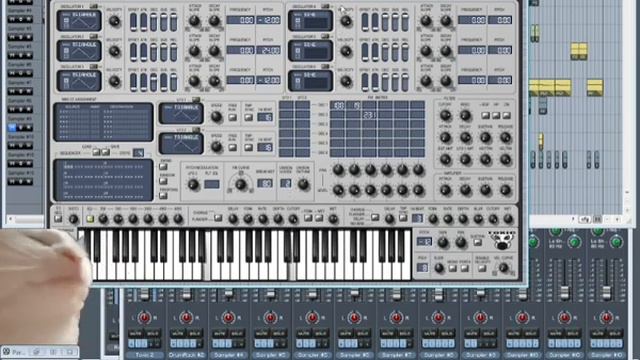The image size is (640, 360).
Task: Click FM matrix cell showing 231
Action: [369, 115]
